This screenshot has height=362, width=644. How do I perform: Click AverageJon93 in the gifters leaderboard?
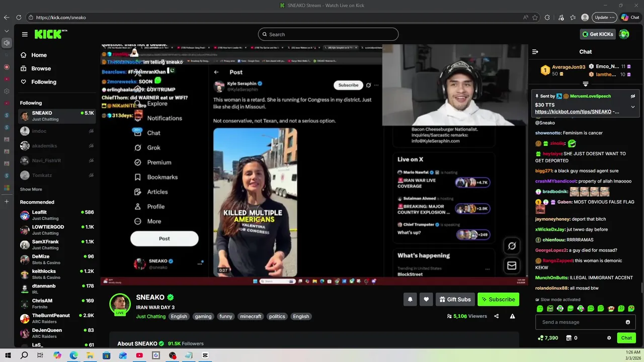click(x=569, y=67)
